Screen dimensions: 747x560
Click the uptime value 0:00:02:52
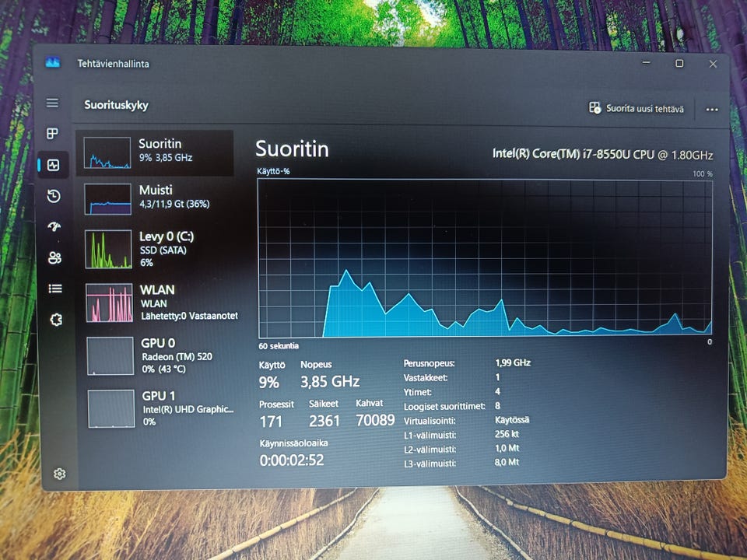click(292, 460)
